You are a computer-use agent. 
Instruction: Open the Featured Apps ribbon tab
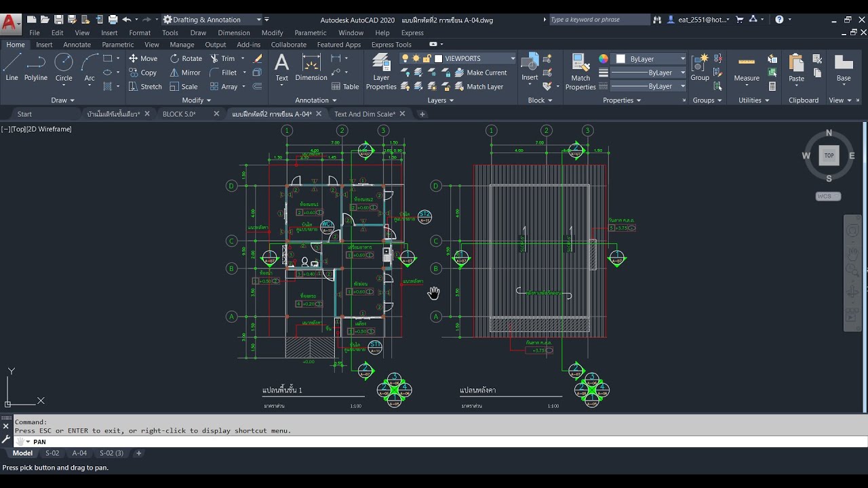339,45
